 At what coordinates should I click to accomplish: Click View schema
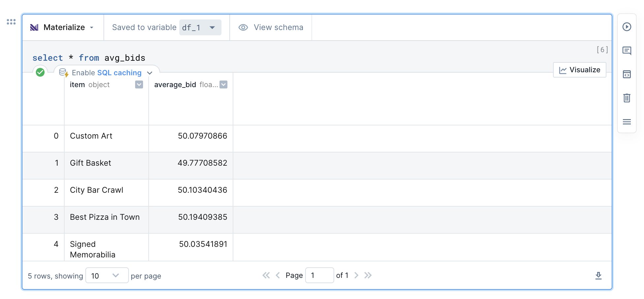(271, 27)
